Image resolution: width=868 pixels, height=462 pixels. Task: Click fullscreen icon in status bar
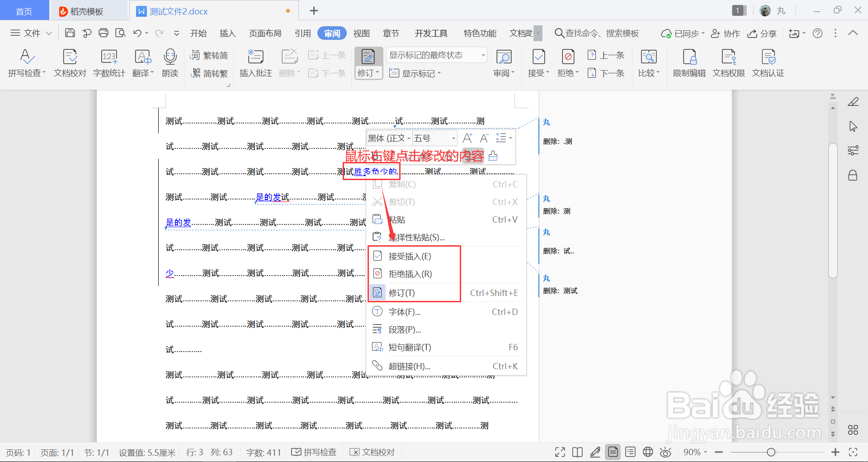tap(560, 452)
